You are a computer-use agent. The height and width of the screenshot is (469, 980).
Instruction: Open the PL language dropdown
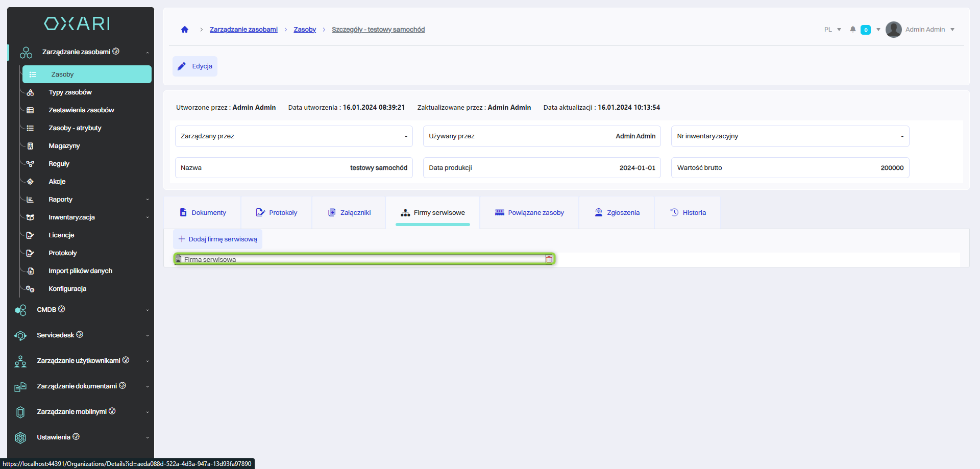tap(832, 30)
